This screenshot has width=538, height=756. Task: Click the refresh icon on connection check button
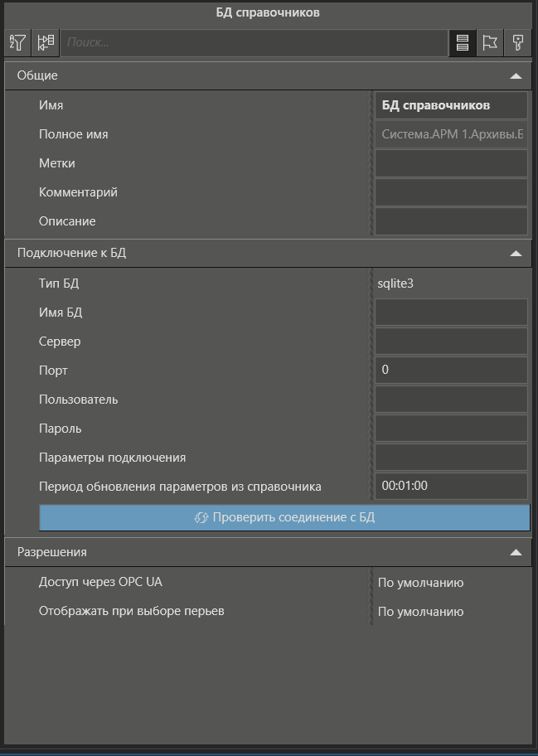pyautogui.click(x=201, y=517)
